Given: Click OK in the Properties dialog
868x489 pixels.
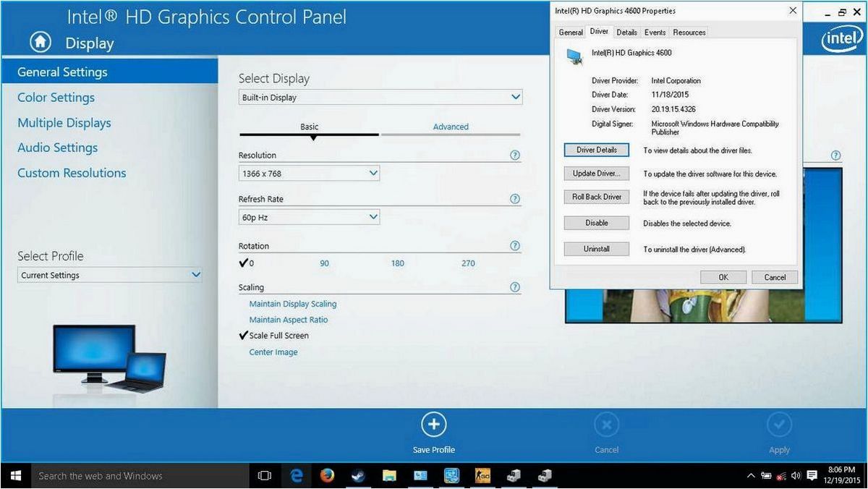Looking at the screenshot, I should click(723, 277).
